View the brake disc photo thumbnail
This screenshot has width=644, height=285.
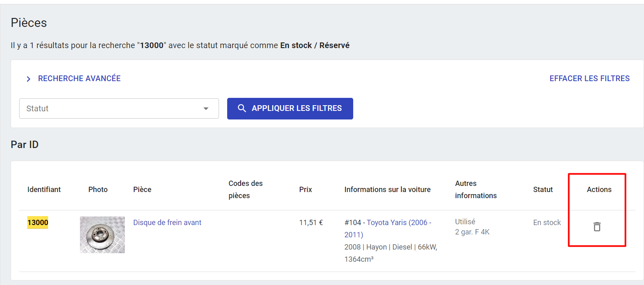(102, 235)
